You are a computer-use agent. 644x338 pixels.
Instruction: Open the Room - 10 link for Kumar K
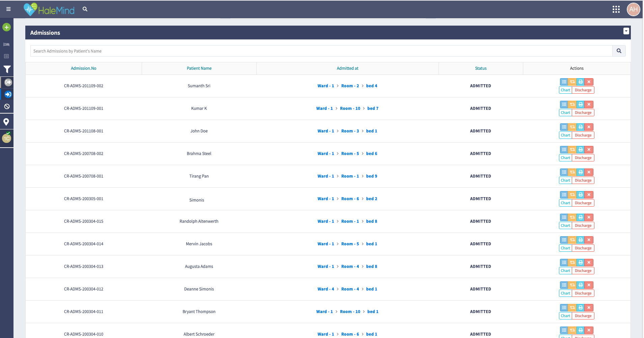[x=350, y=109]
